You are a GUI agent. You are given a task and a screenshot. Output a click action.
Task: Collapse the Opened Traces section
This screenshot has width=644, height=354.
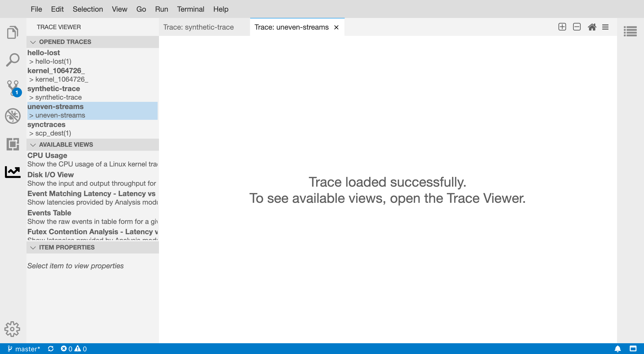[x=33, y=42]
